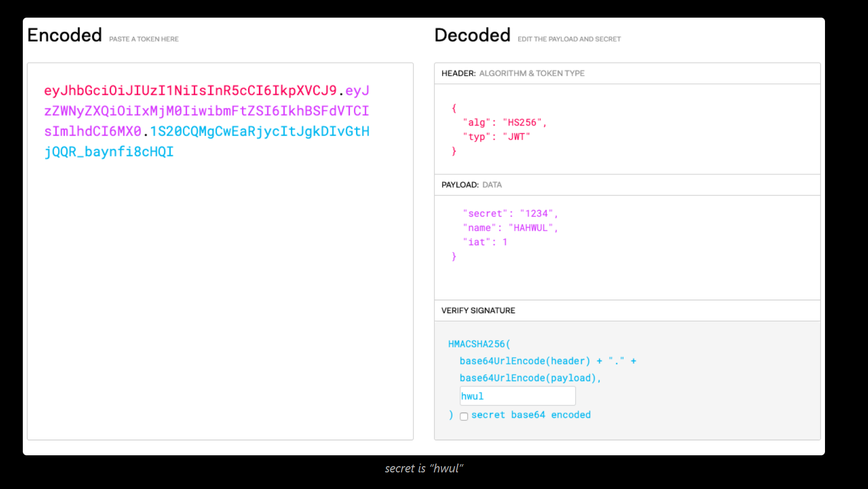Viewport: 868px width, 489px height.
Task: Click the HEADER: ALGORITHM & TOKEN TYPE label
Action: coord(513,74)
